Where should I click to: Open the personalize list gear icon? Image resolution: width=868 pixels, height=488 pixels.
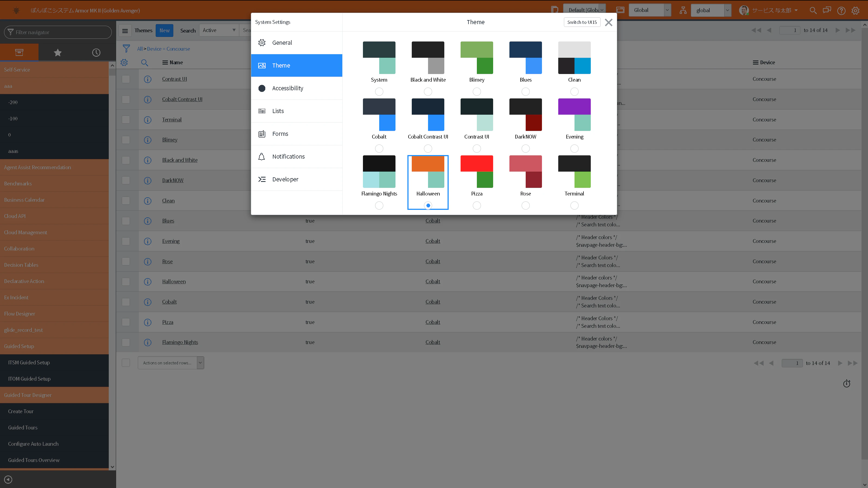[x=124, y=63]
